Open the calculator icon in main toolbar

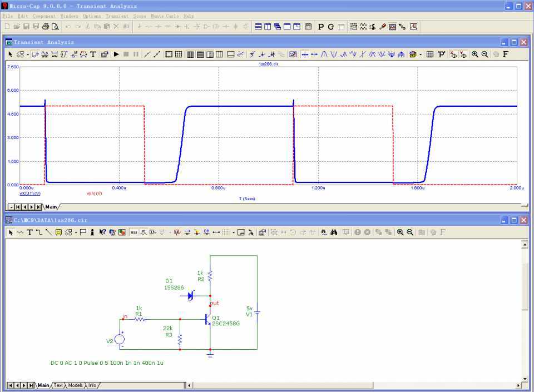tap(308, 27)
